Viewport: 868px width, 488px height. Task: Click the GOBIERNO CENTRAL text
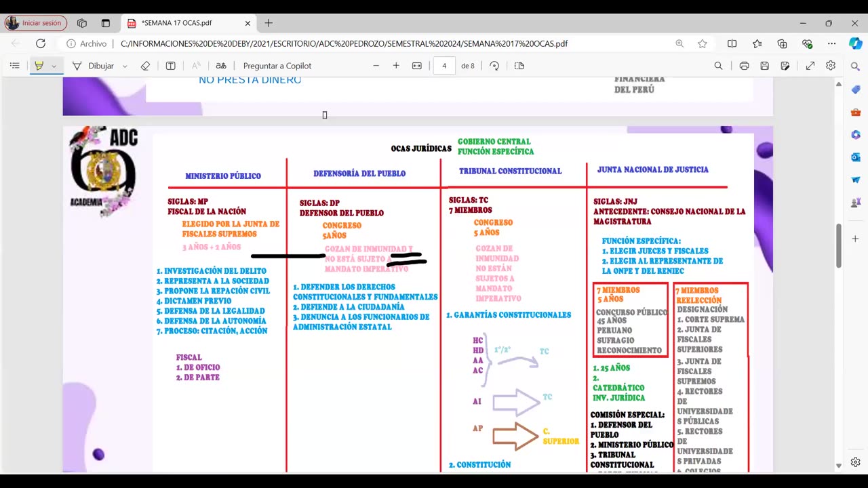point(494,142)
